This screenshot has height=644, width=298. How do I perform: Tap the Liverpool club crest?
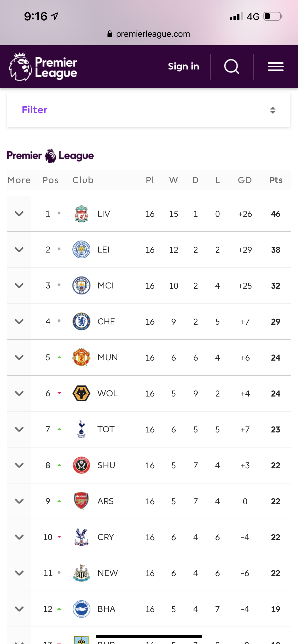pyautogui.click(x=81, y=214)
